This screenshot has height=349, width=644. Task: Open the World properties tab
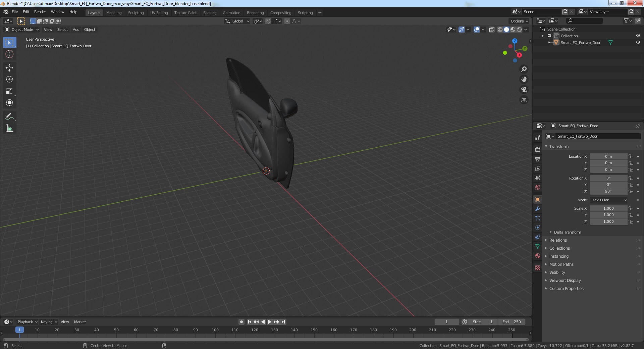pos(538,187)
